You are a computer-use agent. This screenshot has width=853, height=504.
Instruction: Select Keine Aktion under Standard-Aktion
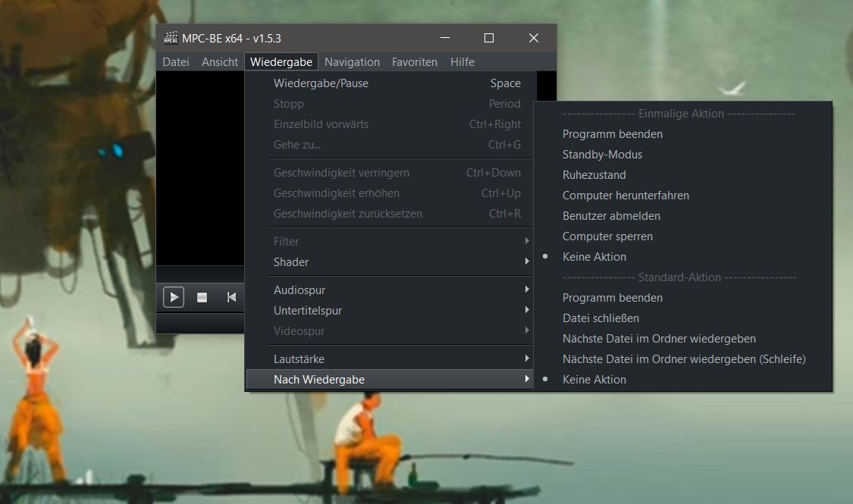pos(683,380)
